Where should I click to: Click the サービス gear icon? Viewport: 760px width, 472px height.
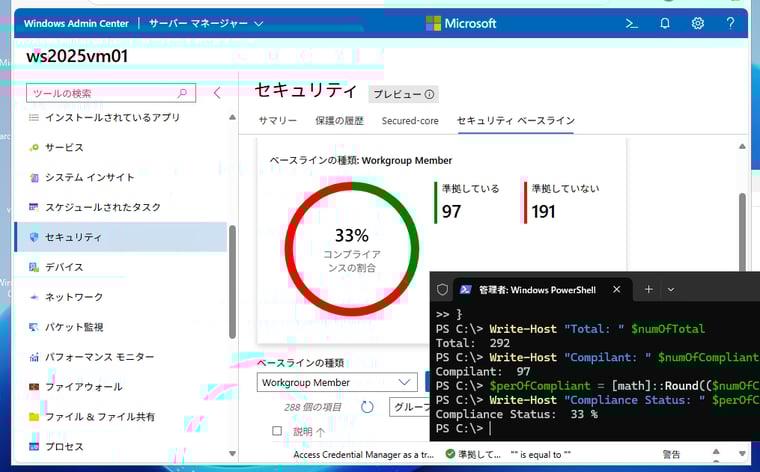click(33, 147)
